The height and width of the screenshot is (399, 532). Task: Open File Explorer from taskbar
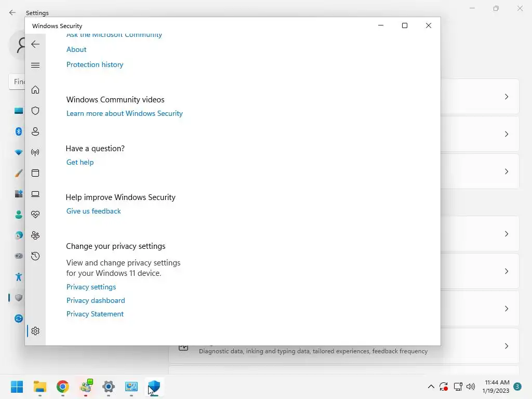(39, 387)
